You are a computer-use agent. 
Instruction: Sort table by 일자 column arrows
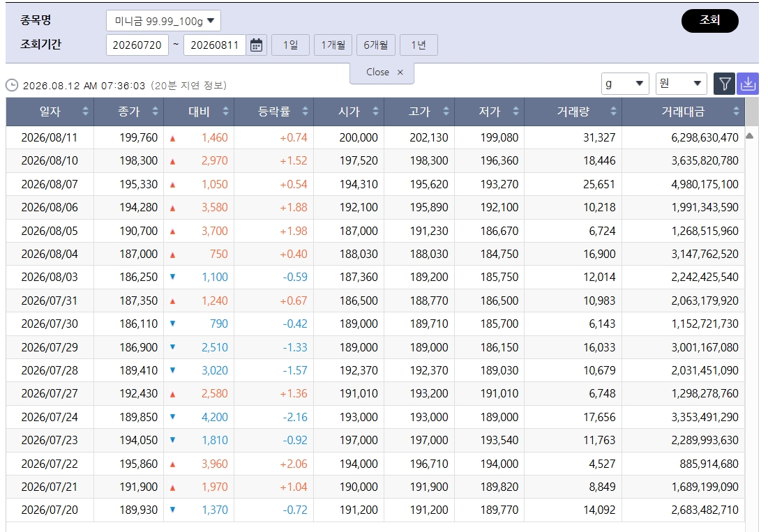point(85,111)
